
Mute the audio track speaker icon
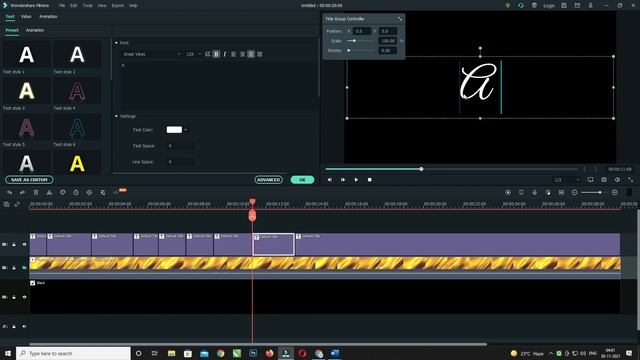point(24,327)
